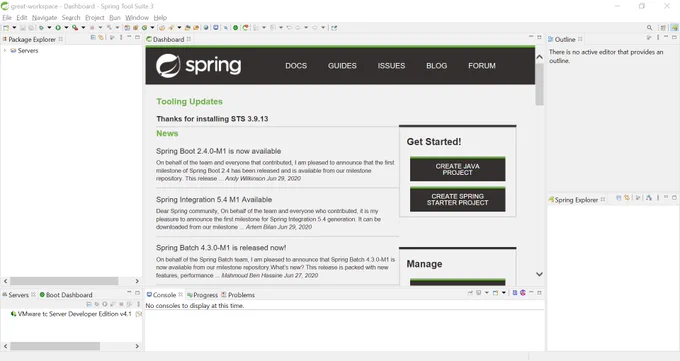Switch to the Dashboard tab

[169, 39]
